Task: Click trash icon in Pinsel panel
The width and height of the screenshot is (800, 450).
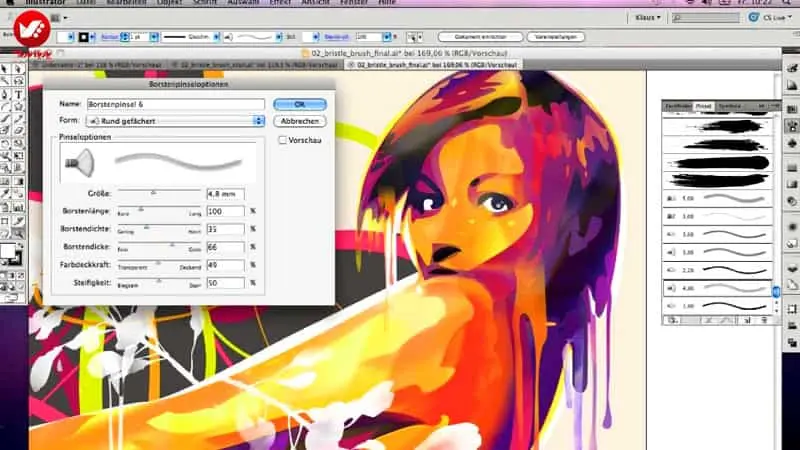Action: [764, 320]
